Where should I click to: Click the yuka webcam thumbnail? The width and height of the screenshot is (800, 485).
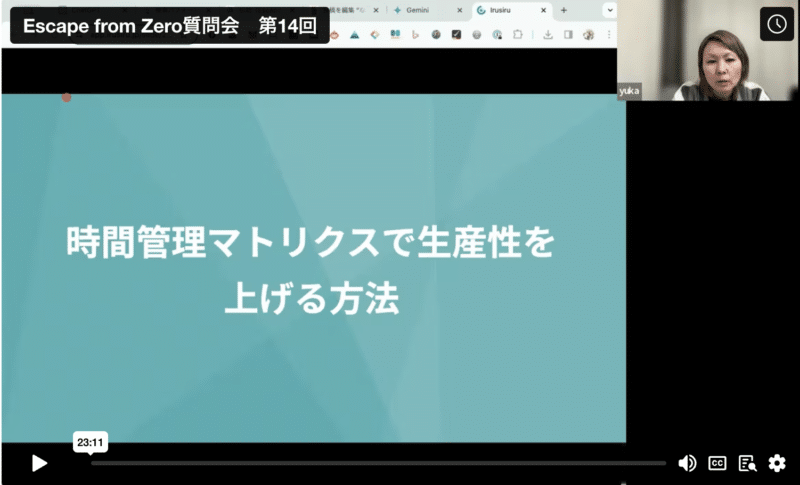click(713, 60)
